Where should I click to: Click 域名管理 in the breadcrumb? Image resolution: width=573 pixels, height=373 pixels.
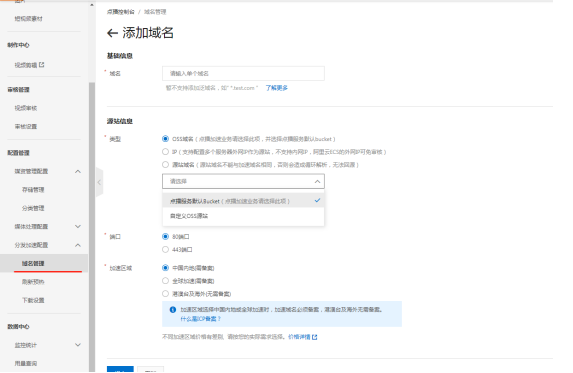coord(155,12)
